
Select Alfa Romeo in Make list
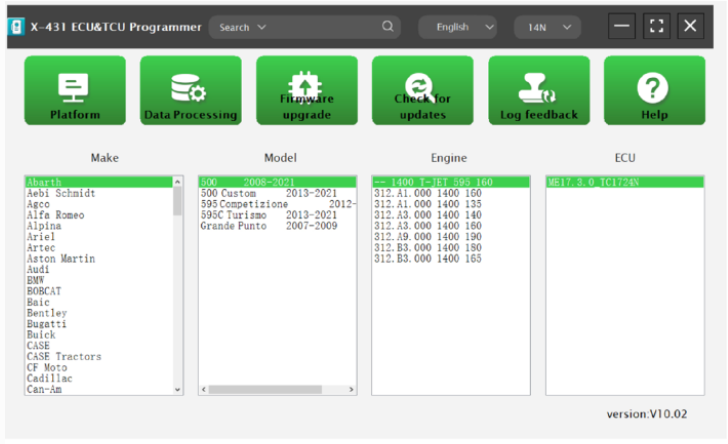coord(55,215)
